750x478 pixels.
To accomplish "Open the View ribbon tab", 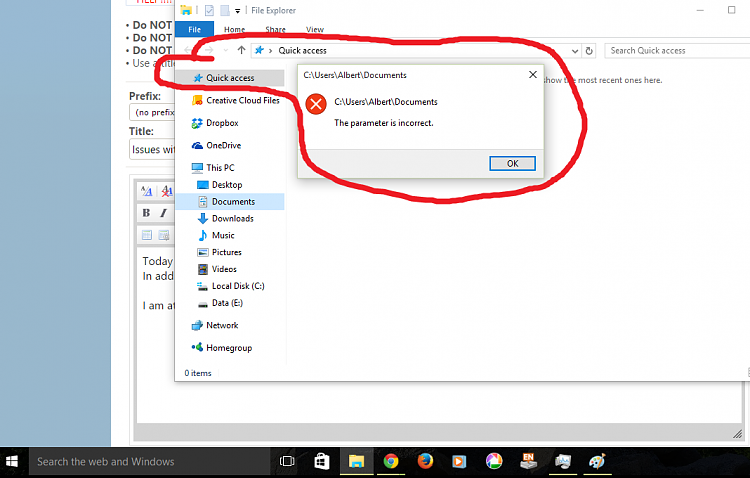I will click(x=314, y=30).
